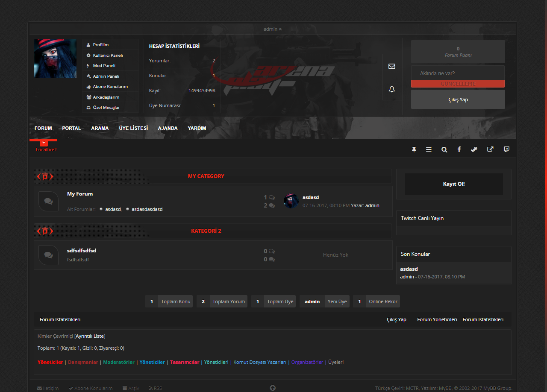Open the Twitch icon in the toolbar
This screenshot has height=392, width=547.
pyautogui.click(x=506, y=149)
